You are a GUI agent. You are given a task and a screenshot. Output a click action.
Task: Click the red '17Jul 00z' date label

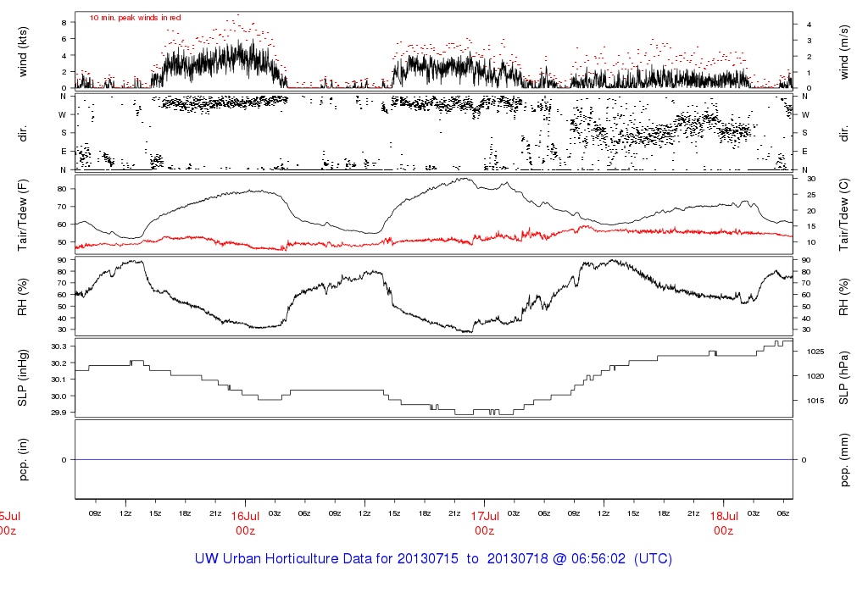click(x=485, y=524)
